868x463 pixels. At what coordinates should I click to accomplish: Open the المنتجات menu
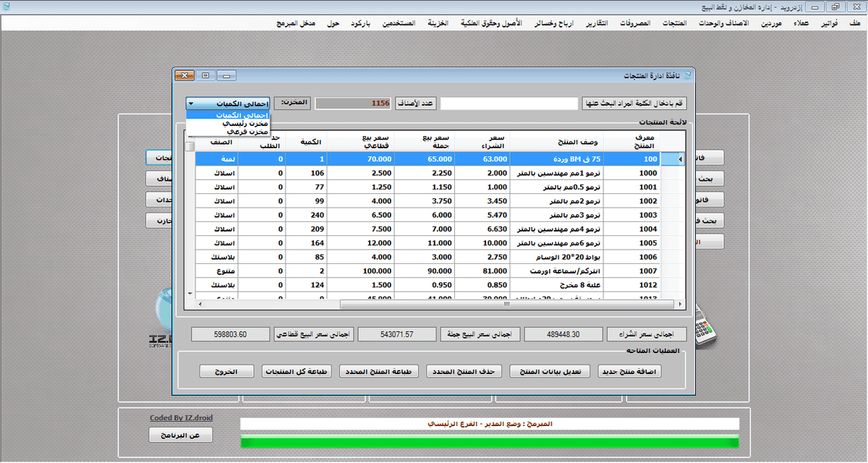point(675,23)
